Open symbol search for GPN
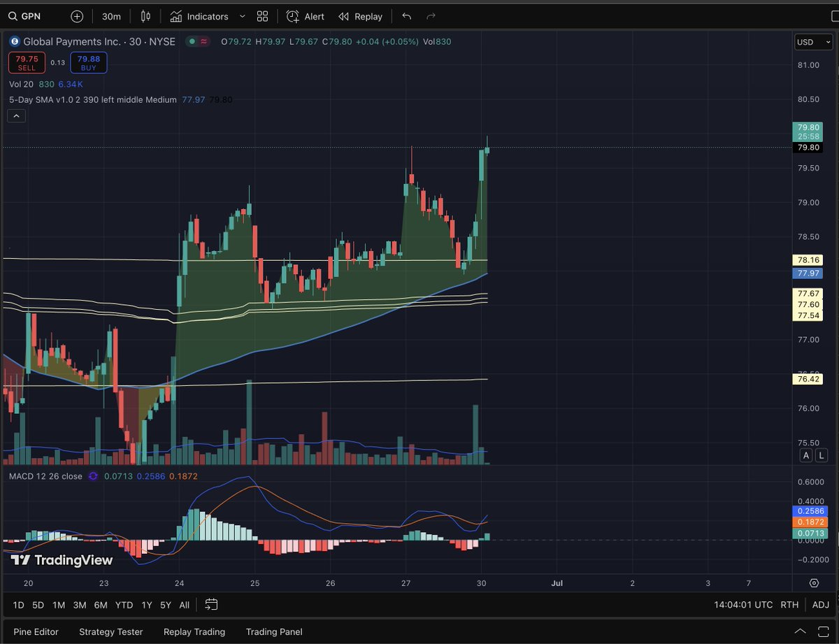This screenshot has height=644, width=839. click(x=24, y=16)
